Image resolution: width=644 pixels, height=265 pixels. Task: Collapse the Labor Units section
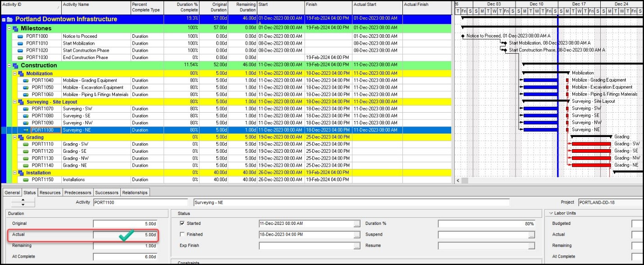(x=551, y=213)
